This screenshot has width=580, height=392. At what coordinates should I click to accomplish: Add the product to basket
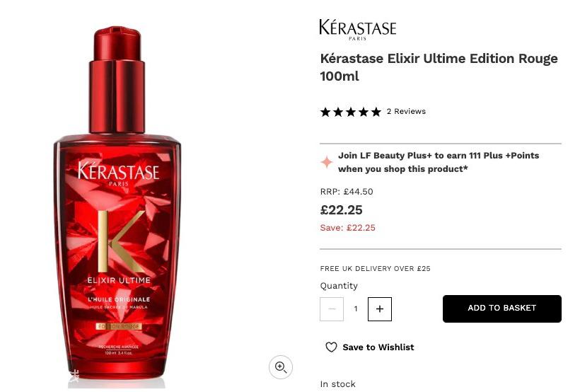coord(502,309)
